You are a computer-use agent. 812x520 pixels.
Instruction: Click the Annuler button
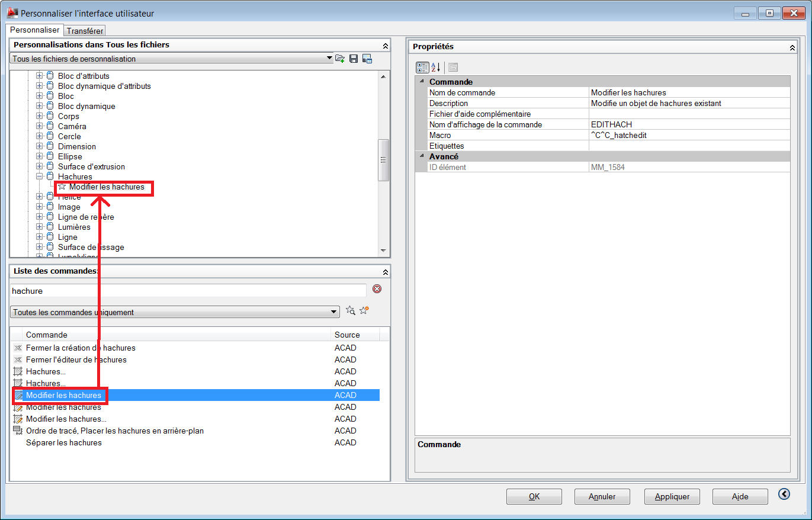coord(602,496)
